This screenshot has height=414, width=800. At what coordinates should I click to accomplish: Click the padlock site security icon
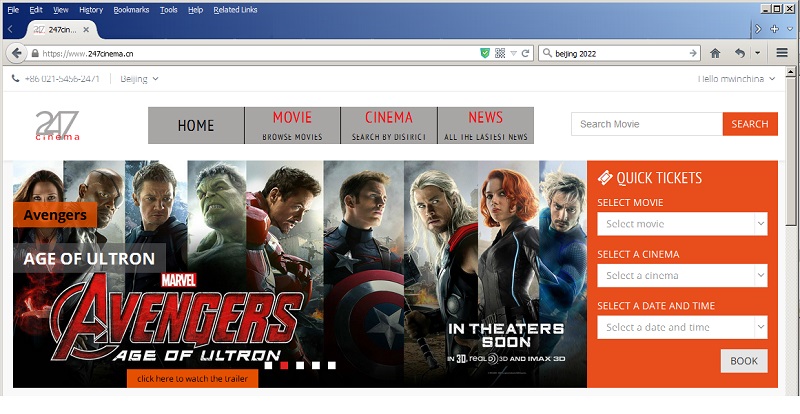(35, 53)
